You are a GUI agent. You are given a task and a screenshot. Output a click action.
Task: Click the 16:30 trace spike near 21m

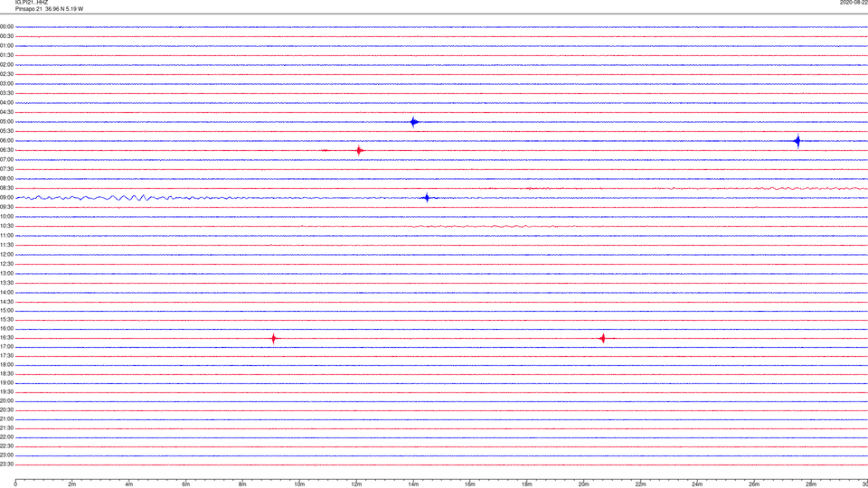click(x=603, y=338)
